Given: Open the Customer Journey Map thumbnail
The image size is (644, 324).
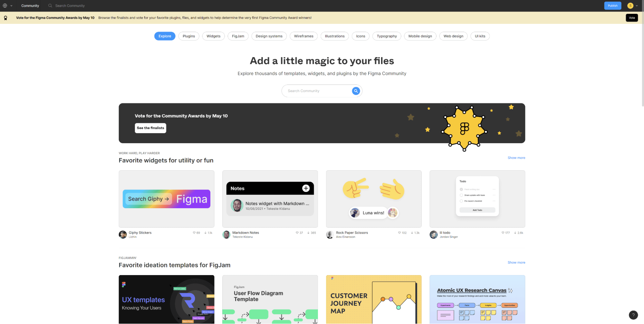Looking at the screenshot, I should (x=374, y=299).
